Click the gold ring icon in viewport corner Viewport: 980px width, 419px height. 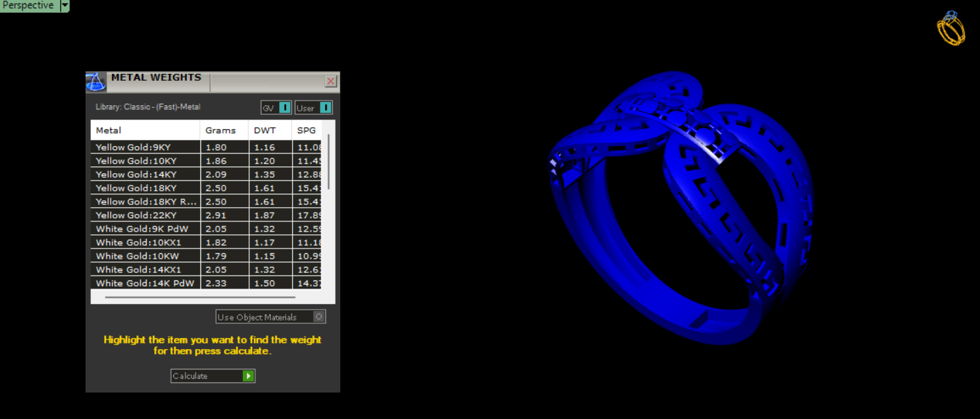coord(951,29)
